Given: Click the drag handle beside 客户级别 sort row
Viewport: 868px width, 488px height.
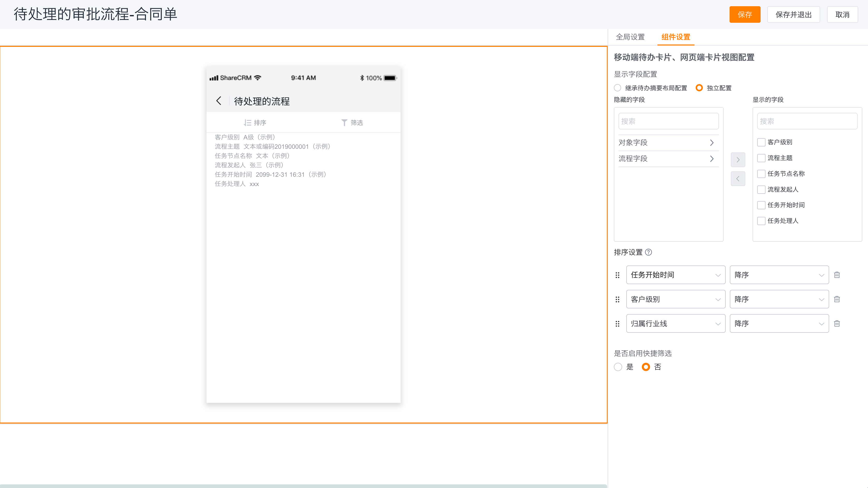Looking at the screenshot, I should pos(617,299).
